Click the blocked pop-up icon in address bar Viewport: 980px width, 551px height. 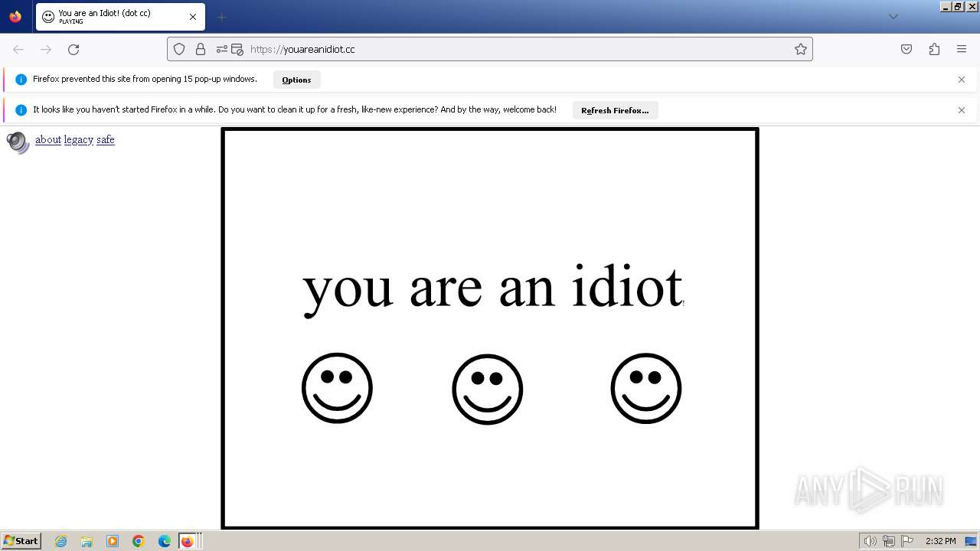click(237, 49)
